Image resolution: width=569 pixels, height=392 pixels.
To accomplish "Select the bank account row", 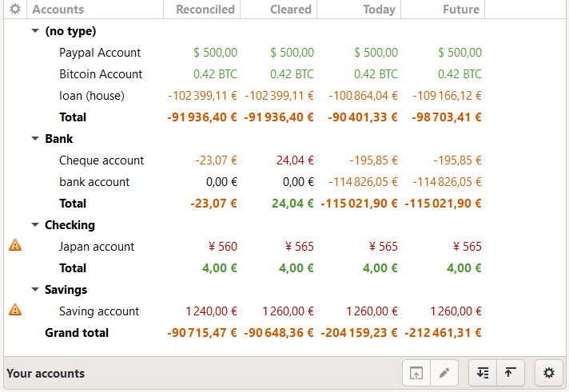I will pos(284,182).
